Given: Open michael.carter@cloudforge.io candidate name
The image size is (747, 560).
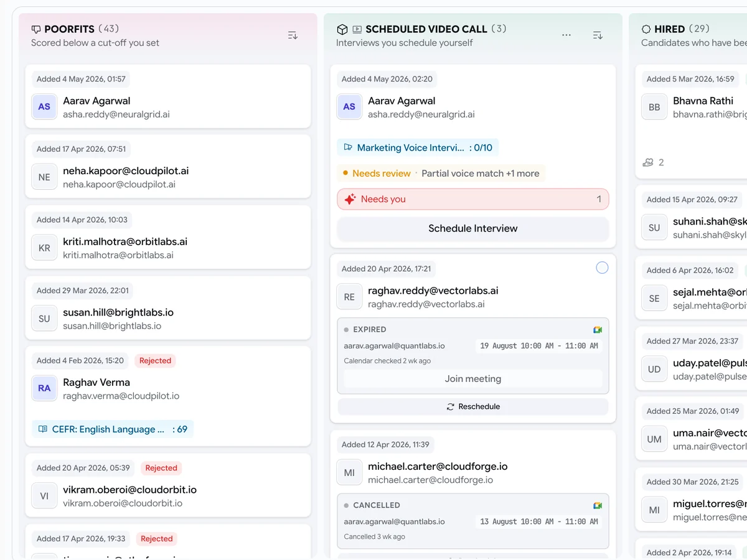Looking at the screenshot, I should (438, 466).
